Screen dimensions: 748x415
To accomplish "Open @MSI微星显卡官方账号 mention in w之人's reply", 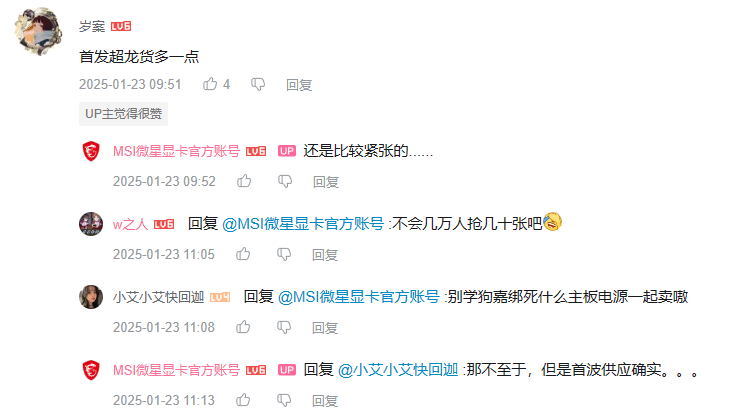I will 303,224.
